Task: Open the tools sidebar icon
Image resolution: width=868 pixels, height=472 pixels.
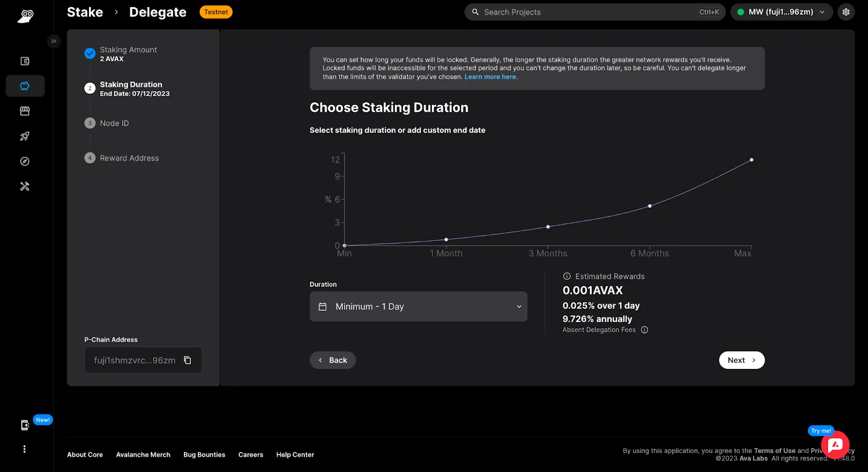Action: (x=25, y=186)
